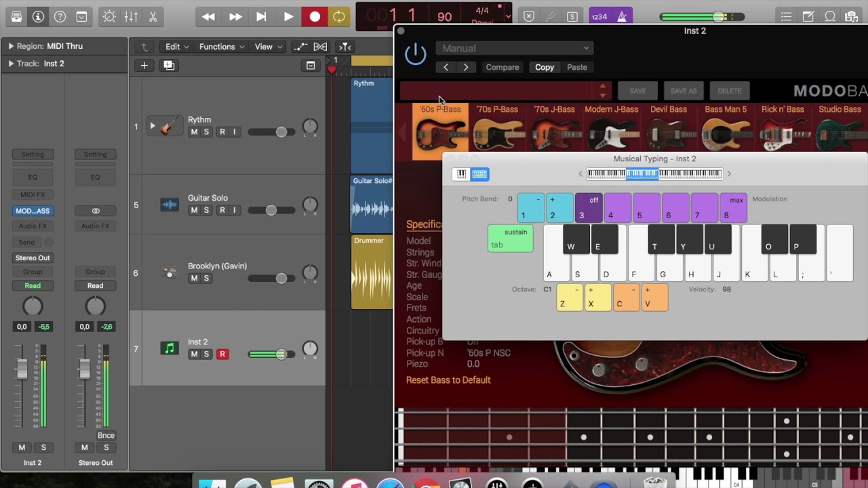Go to the next plugin setting arrow
868x488 pixels.
point(465,67)
